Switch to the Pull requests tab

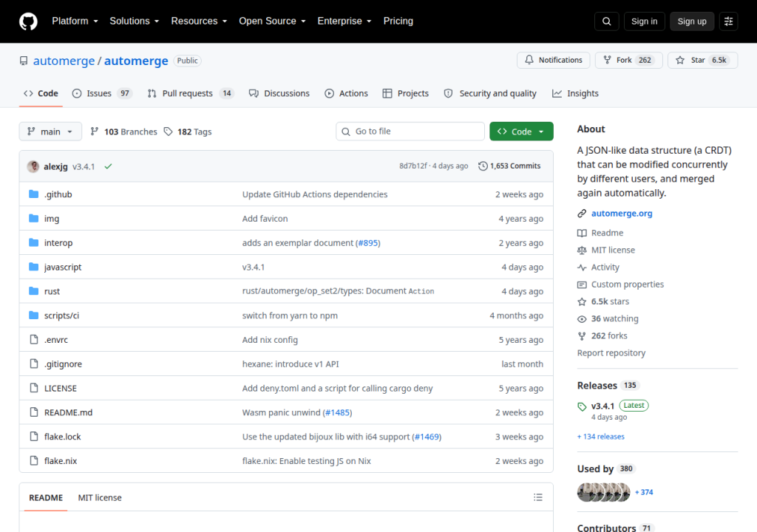190,93
